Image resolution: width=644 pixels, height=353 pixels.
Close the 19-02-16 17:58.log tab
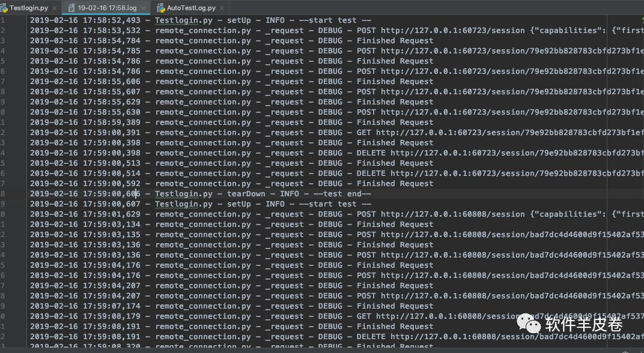143,8
